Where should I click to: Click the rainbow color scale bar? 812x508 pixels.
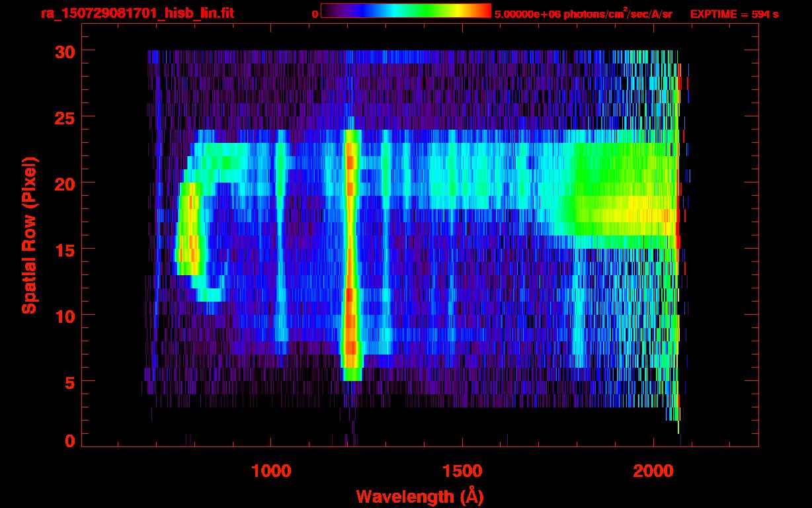405,11
